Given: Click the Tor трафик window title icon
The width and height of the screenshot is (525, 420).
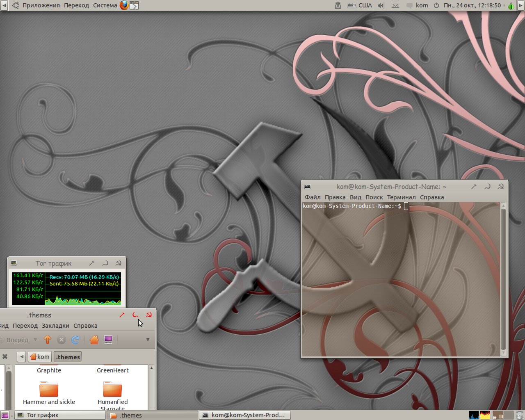Looking at the screenshot, I should [14, 263].
